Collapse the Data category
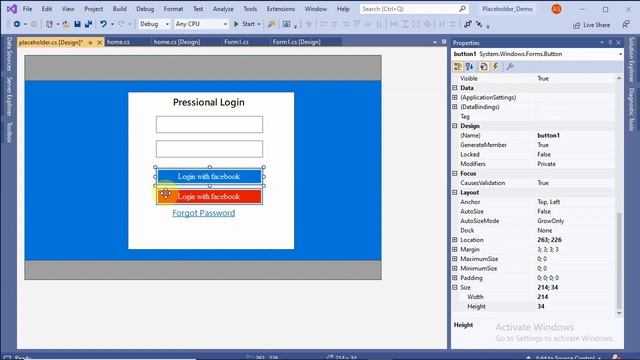Screen dimensions: 640x360 (455, 88)
